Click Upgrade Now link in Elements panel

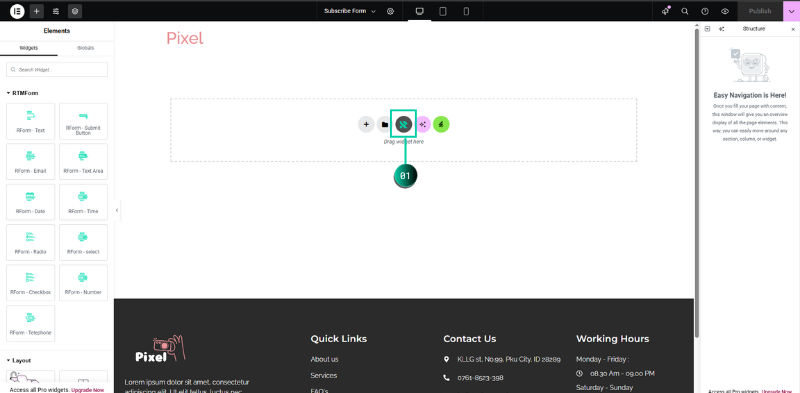pos(87,389)
